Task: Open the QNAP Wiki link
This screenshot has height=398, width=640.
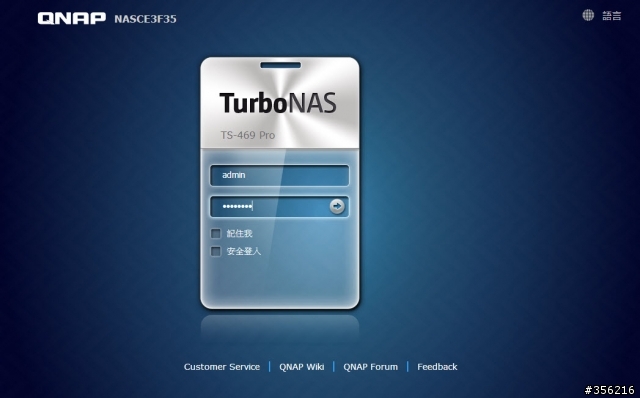Action: [x=302, y=367]
